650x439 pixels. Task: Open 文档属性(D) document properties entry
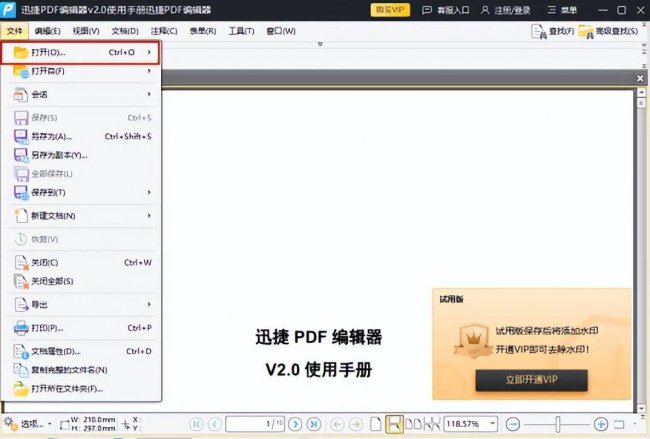81,351
